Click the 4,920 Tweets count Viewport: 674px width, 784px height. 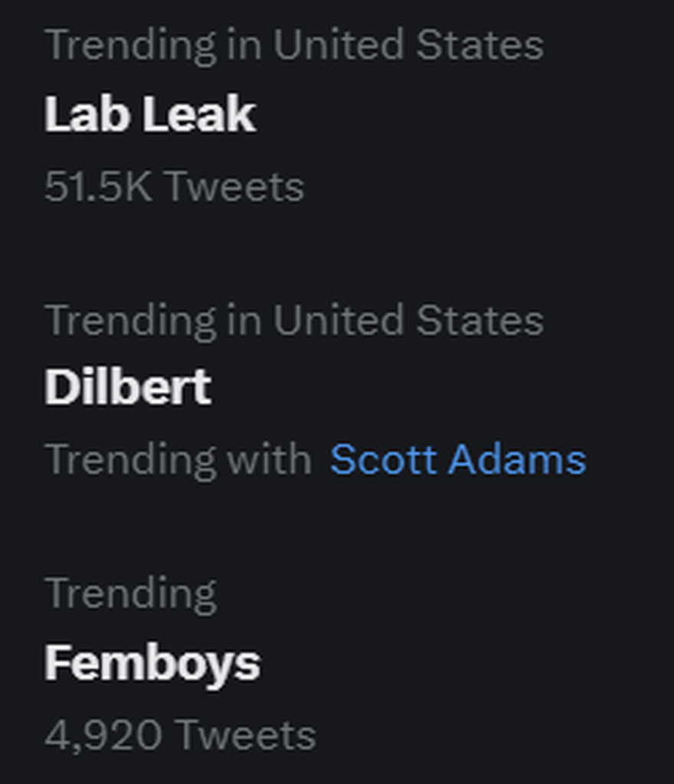point(180,735)
